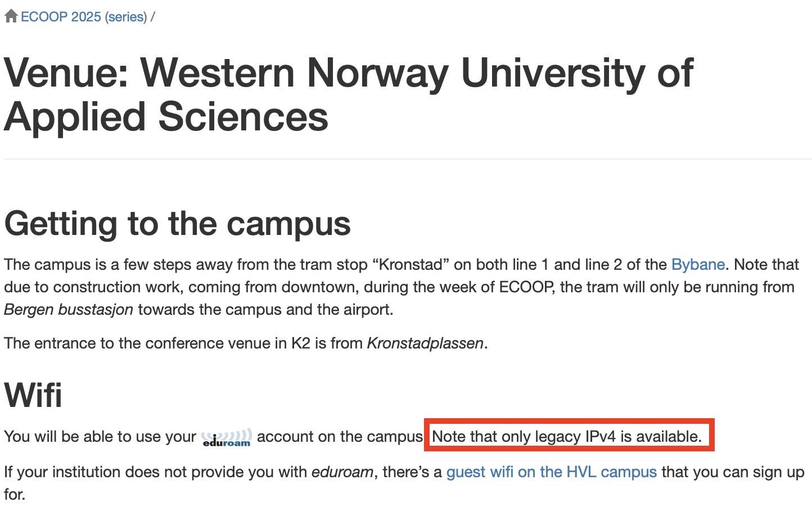Click the K2 text in the entrance sentence
This screenshot has height=507, width=812.
[301, 343]
